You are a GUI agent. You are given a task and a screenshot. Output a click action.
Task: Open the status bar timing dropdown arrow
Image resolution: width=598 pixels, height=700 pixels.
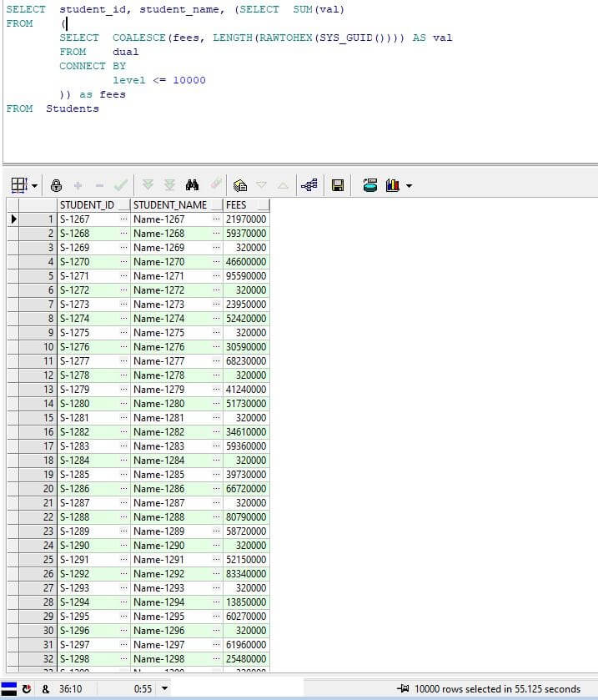click(164, 688)
